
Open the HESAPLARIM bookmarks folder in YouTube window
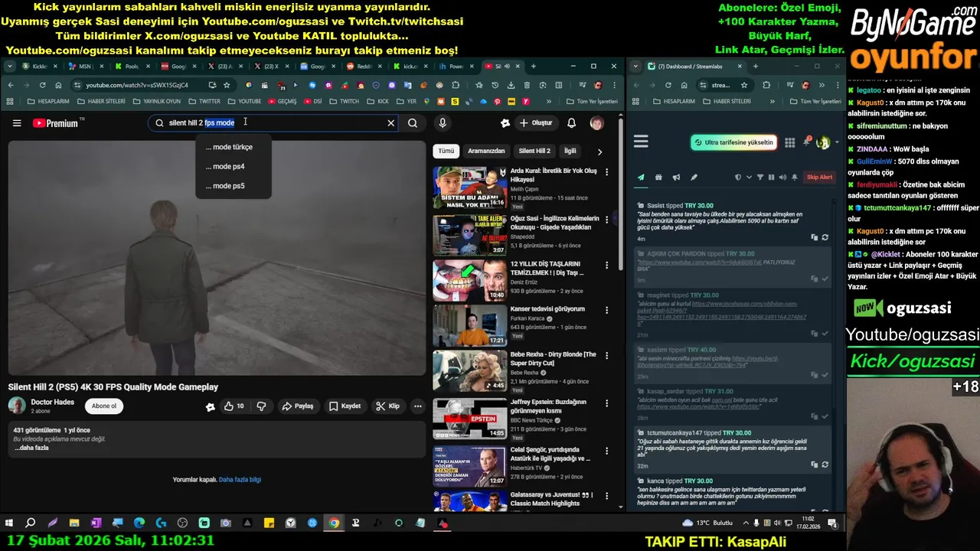pos(47,101)
